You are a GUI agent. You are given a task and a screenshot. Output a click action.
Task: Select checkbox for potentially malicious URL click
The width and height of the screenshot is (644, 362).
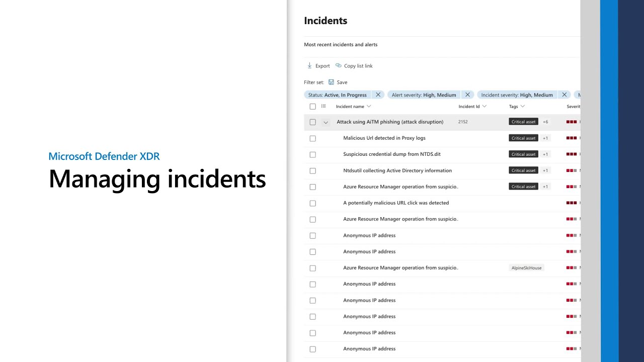(313, 203)
